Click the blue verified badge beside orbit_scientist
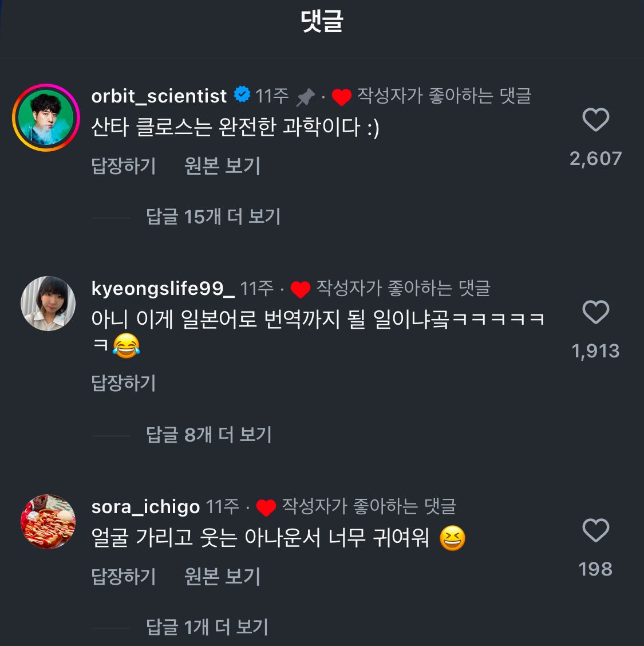644x646 pixels. [242, 94]
